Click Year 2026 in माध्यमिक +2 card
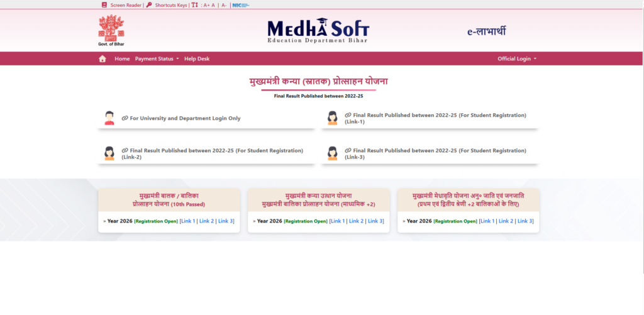Screen dimensions: 644x315 (x=269, y=221)
